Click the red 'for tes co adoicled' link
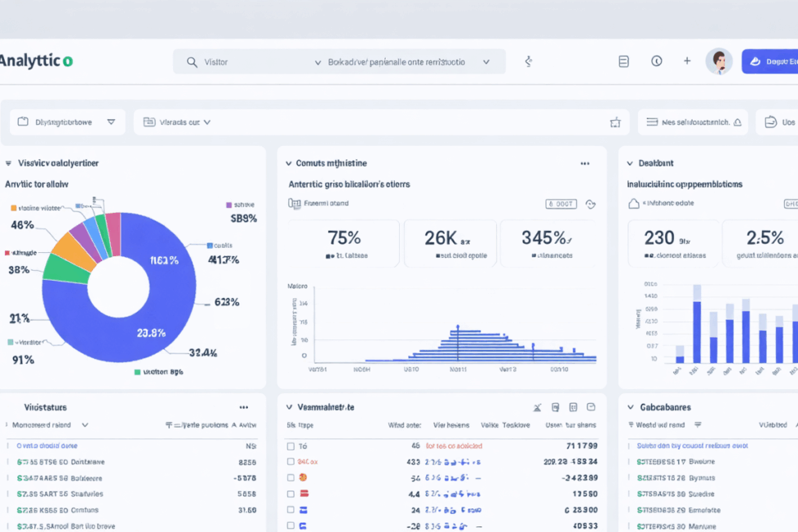 pos(454,446)
